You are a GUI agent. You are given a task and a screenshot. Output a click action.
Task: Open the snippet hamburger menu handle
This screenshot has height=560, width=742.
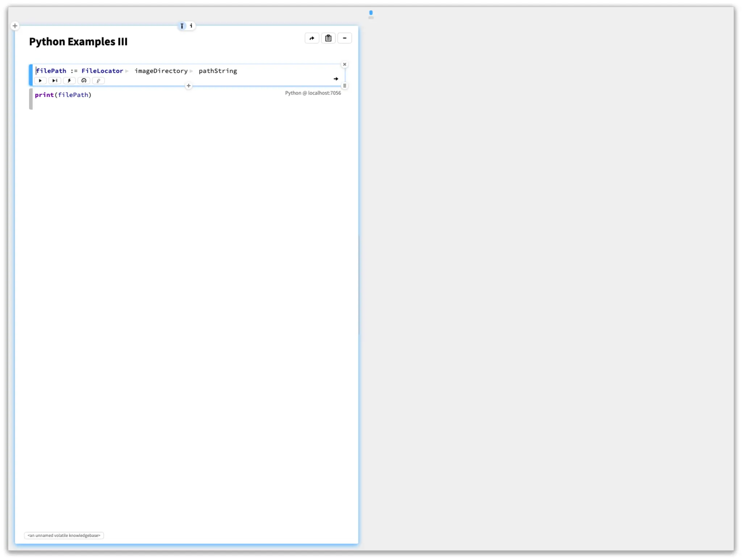click(345, 86)
